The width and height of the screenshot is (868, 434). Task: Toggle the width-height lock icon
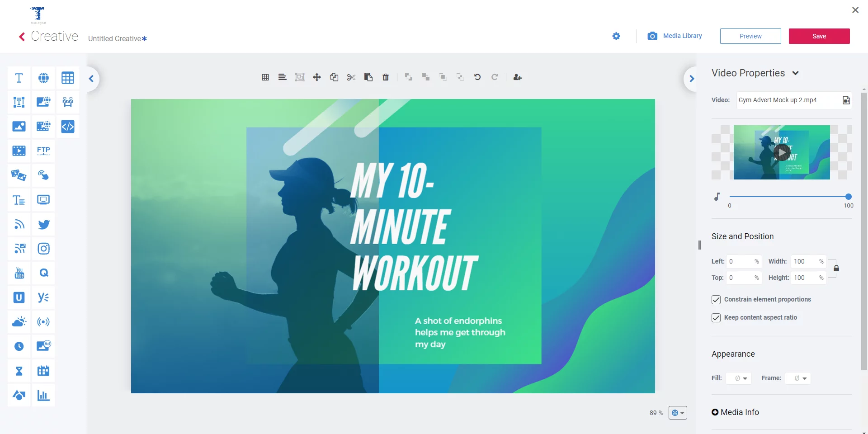pyautogui.click(x=836, y=269)
